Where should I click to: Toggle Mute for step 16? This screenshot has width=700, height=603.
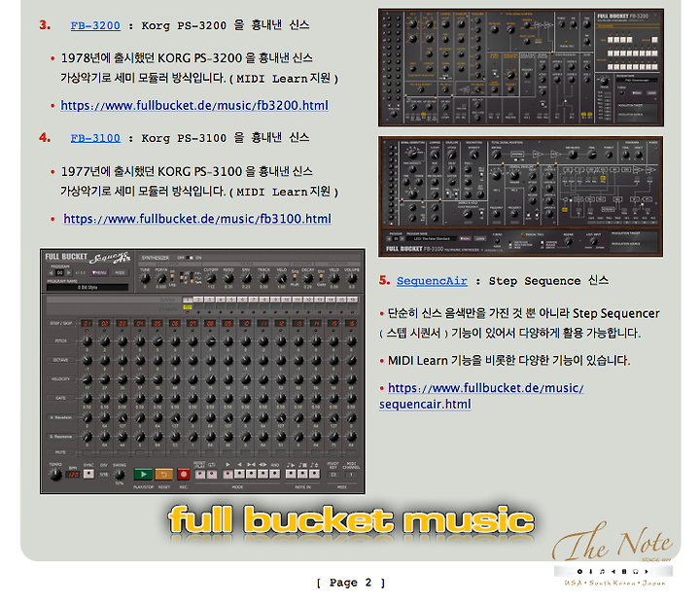point(351,452)
